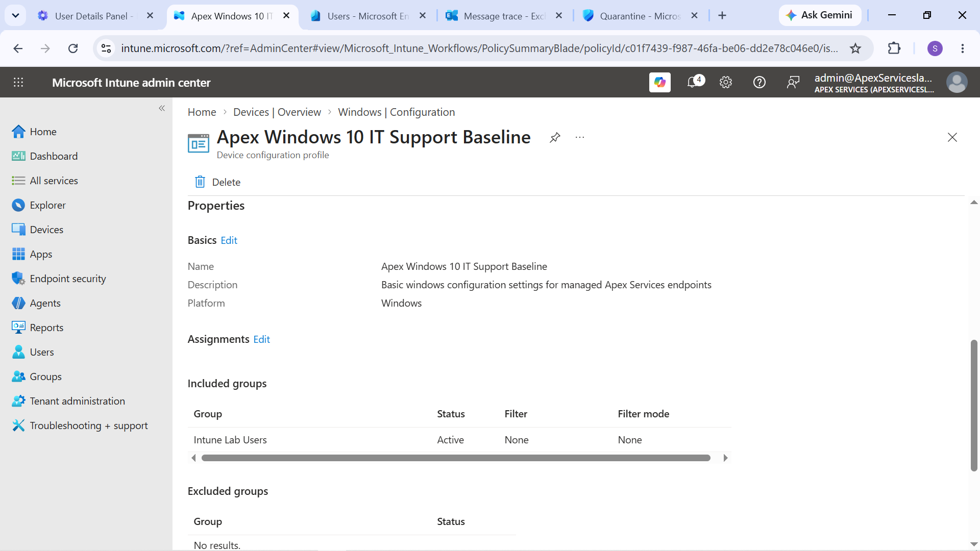This screenshot has width=980, height=551.
Task: Click the feedback icon in header
Action: (793, 82)
